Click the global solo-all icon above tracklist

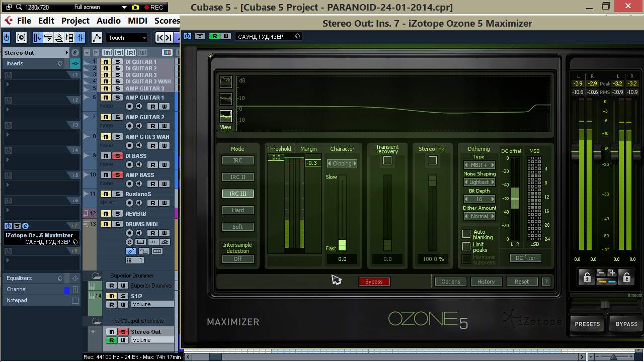pos(119,53)
